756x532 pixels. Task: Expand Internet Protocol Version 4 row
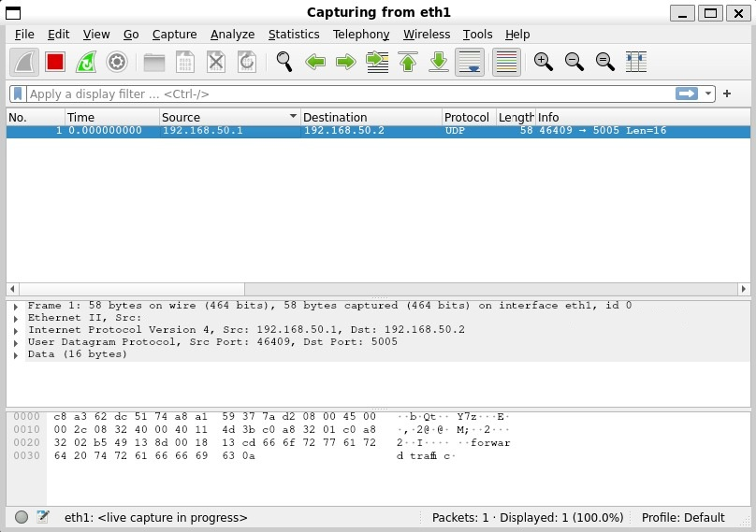pyautogui.click(x=16, y=331)
